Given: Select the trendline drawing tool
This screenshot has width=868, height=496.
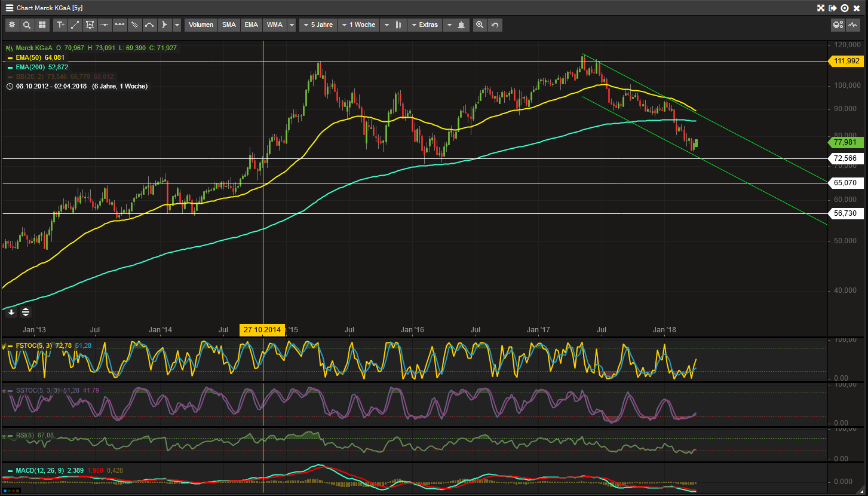Looking at the screenshot, I should click(75, 25).
